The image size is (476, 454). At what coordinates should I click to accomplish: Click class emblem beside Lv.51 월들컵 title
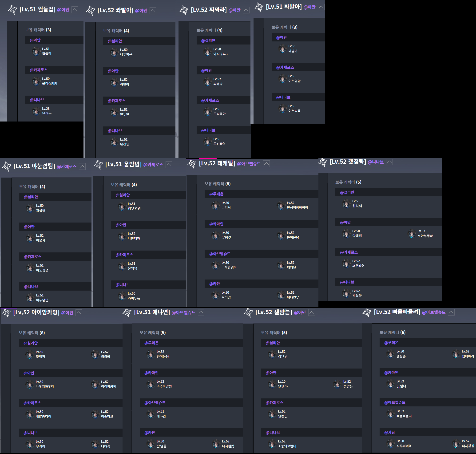coord(12,10)
